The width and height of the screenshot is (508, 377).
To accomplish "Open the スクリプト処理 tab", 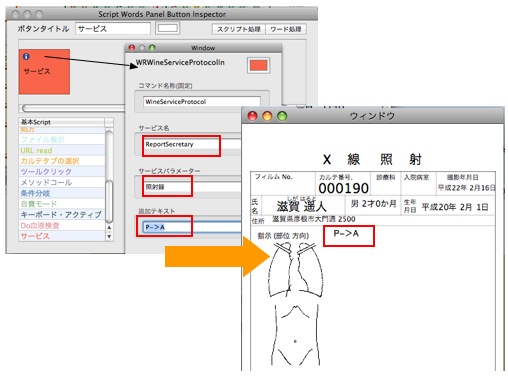I will point(239,29).
